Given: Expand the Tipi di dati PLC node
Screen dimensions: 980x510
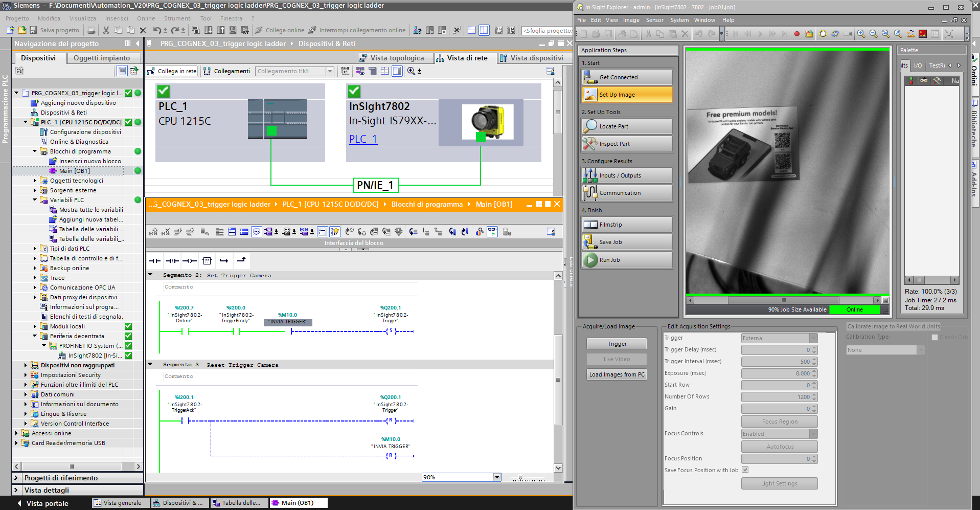Looking at the screenshot, I should [x=35, y=249].
